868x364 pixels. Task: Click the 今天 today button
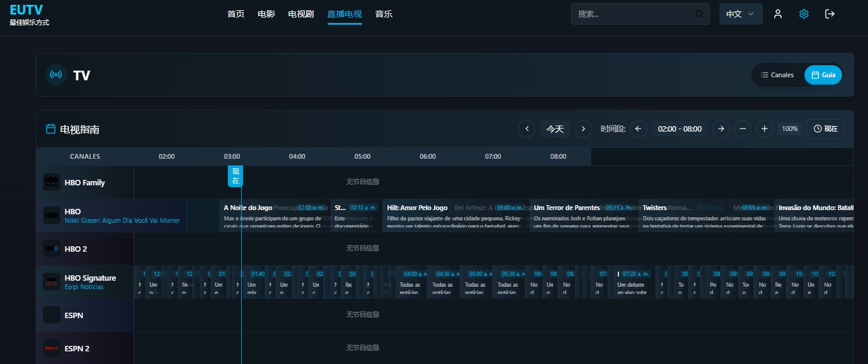(x=555, y=129)
